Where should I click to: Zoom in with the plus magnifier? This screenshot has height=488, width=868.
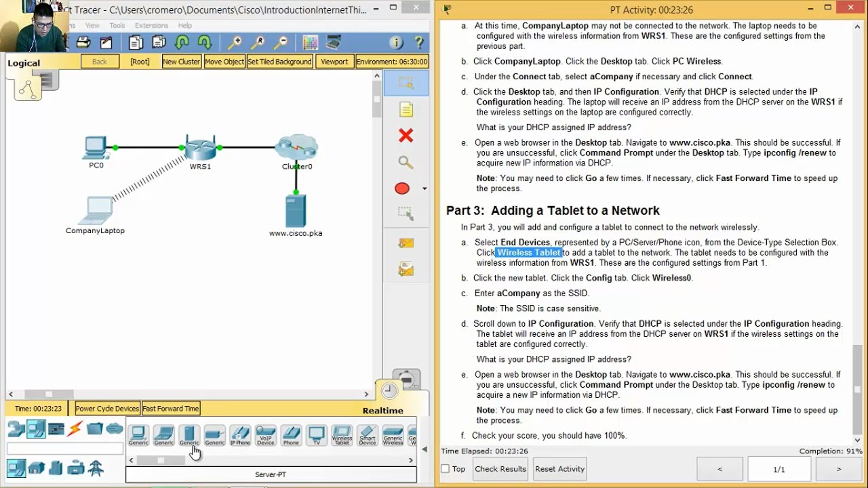click(235, 43)
